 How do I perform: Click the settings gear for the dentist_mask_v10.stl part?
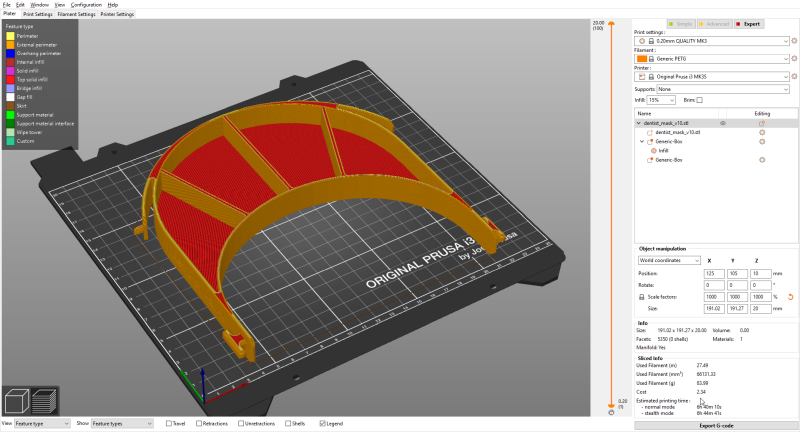762,132
